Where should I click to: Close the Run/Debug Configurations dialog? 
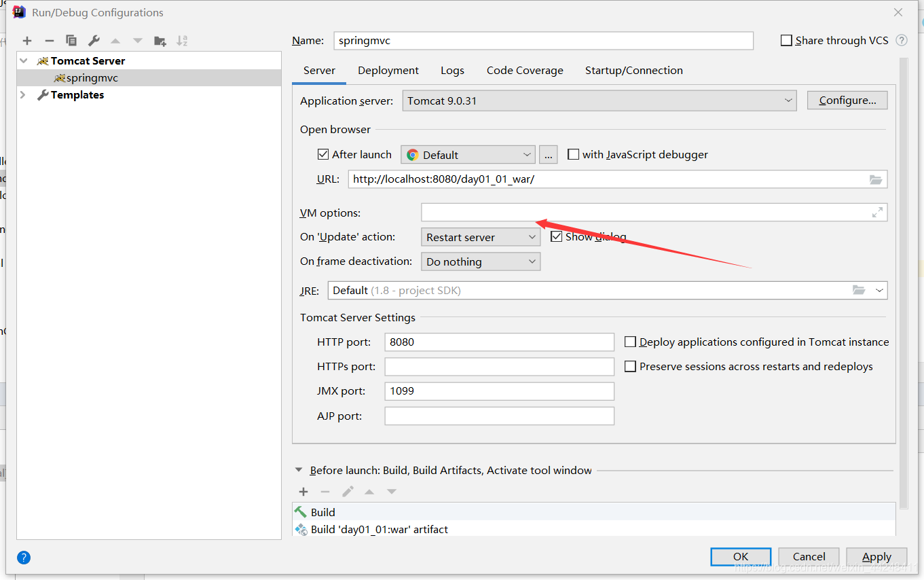tap(898, 12)
